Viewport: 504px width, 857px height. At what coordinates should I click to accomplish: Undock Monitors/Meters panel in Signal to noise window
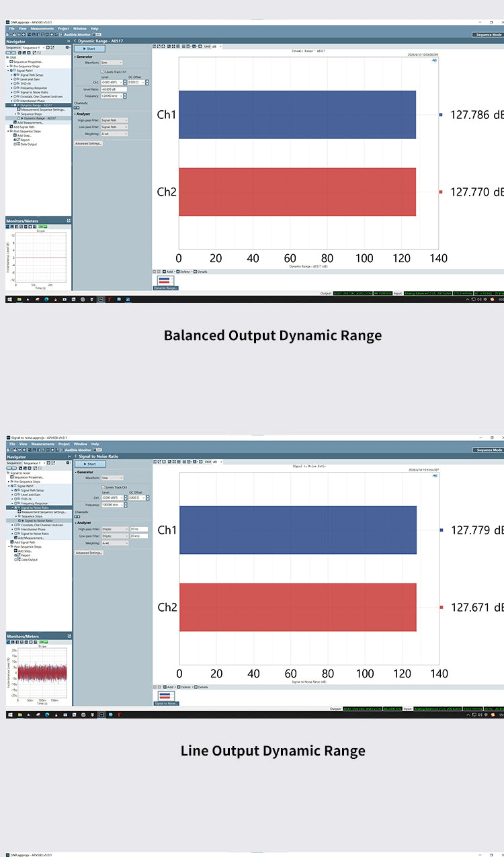[x=69, y=636]
